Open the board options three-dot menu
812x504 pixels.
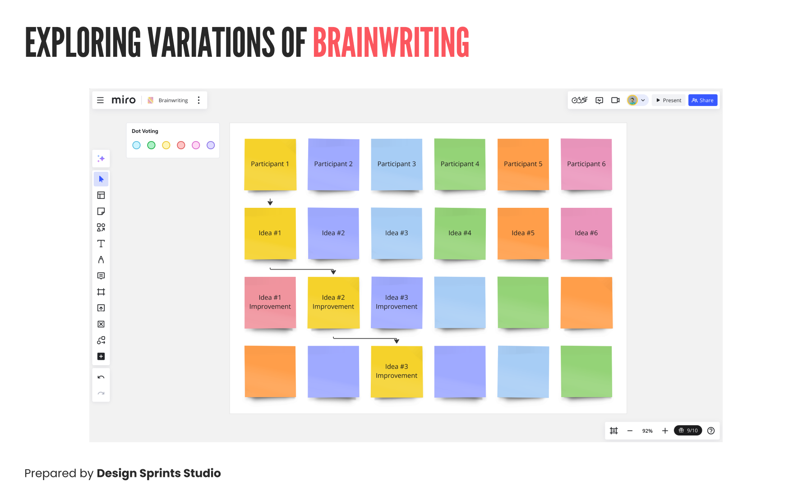tap(198, 100)
